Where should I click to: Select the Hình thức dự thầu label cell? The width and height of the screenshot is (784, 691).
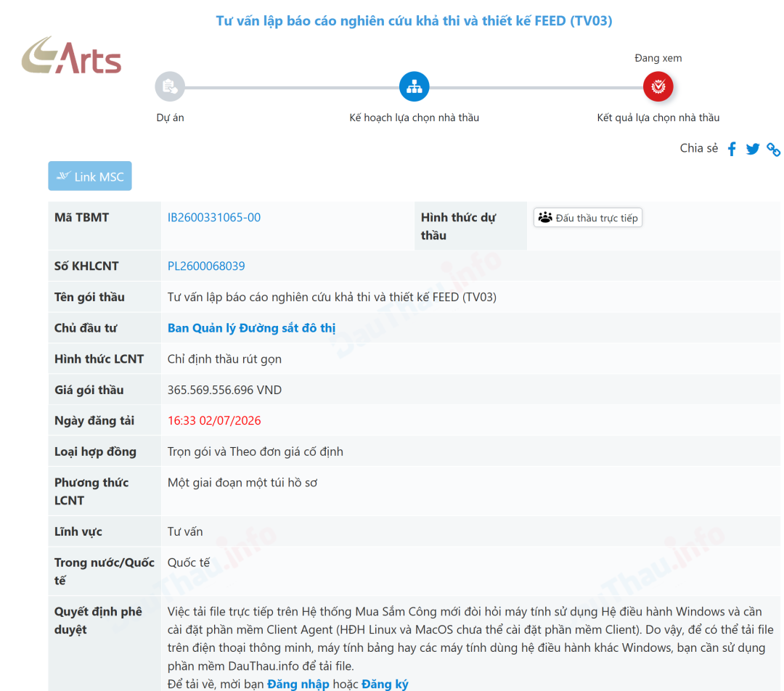(x=470, y=226)
